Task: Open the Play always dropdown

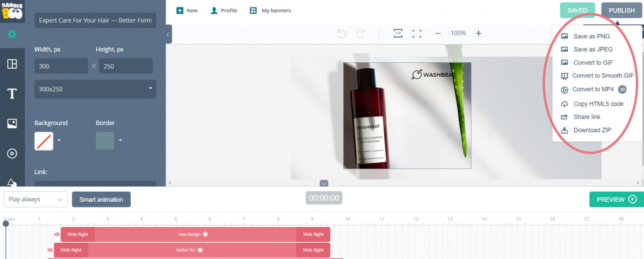Action: [x=36, y=199]
